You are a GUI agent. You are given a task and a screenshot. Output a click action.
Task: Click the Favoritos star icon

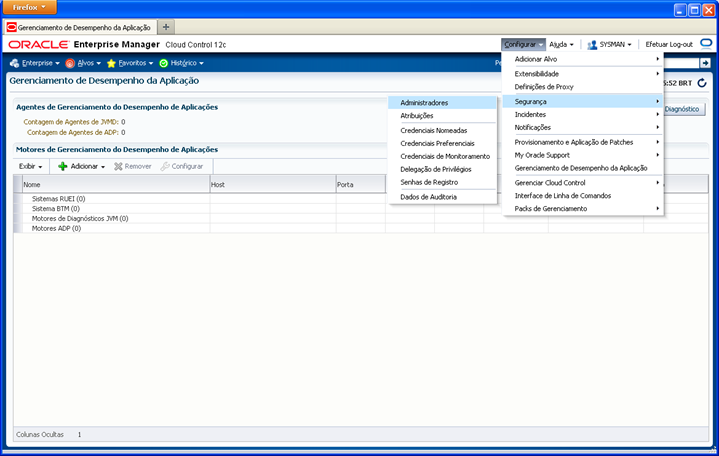111,63
